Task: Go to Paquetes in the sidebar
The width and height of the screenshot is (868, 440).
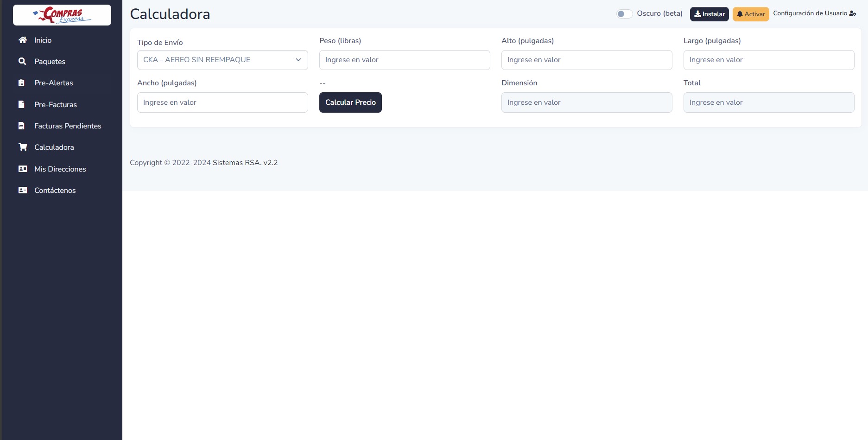Action: click(x=50, y=62)
